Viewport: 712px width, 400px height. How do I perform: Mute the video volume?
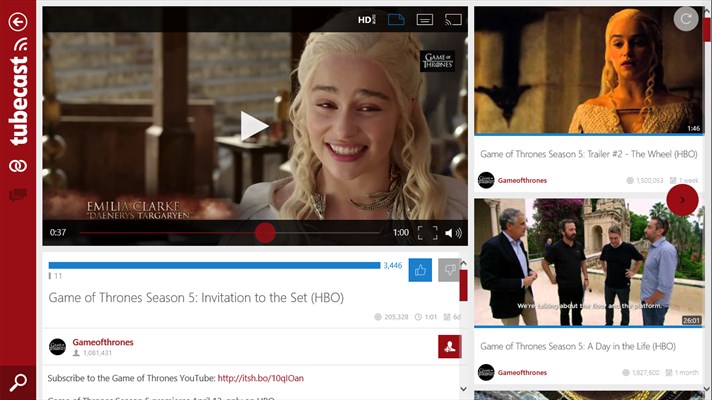453,233
